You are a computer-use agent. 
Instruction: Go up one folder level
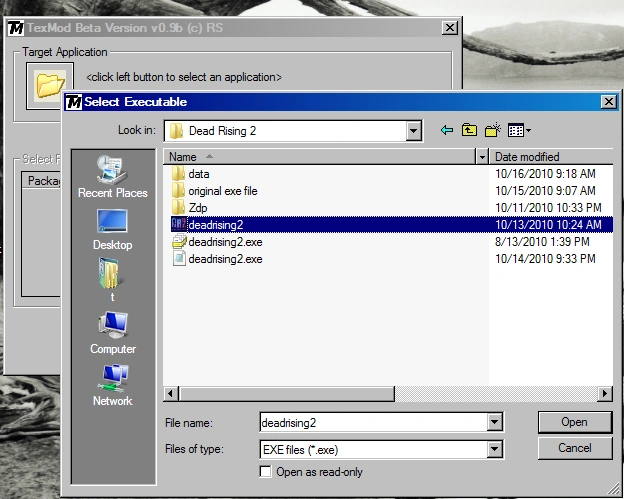(470, 130)
